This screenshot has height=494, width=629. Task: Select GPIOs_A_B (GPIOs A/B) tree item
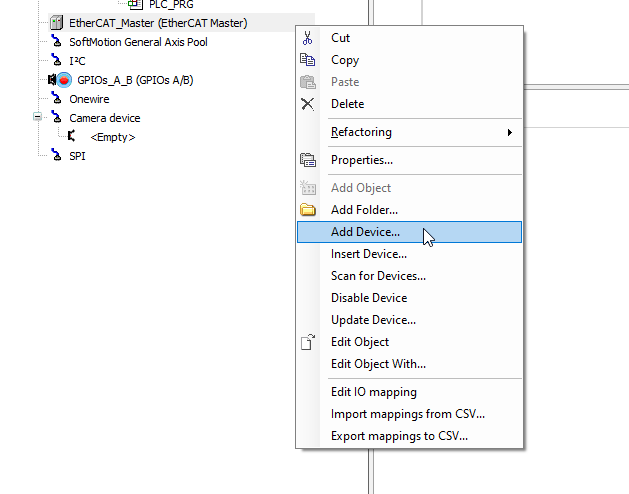135,80
